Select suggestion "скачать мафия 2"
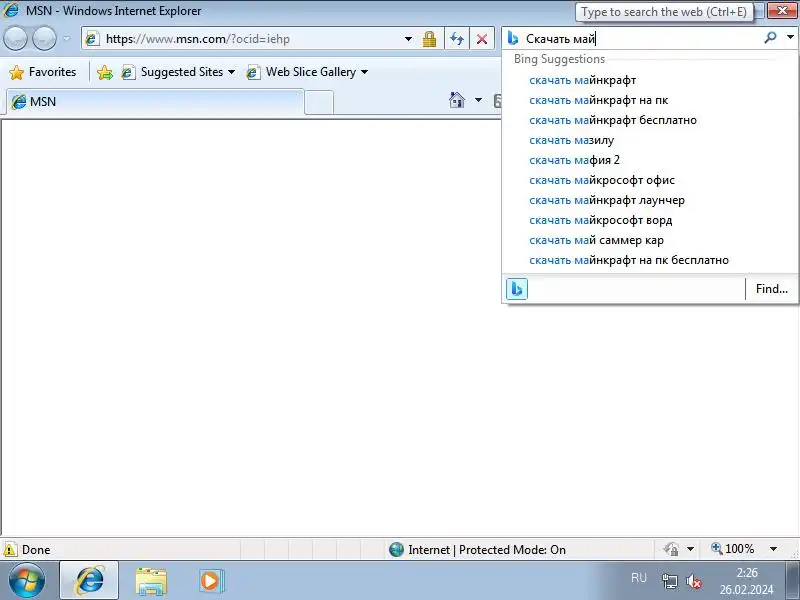The height and width of the screenshot is (600, 800). pos(649,160)
